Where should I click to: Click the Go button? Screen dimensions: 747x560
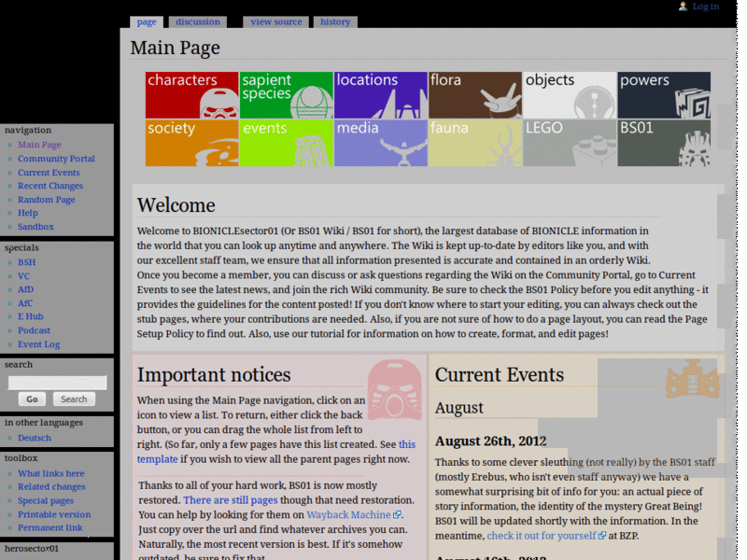32,399
